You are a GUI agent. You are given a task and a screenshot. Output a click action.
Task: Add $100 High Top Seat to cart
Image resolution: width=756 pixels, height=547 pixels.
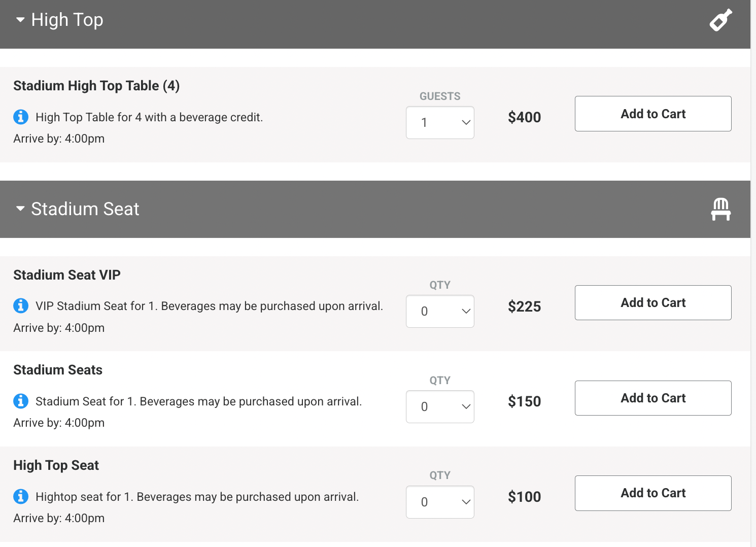652,493
